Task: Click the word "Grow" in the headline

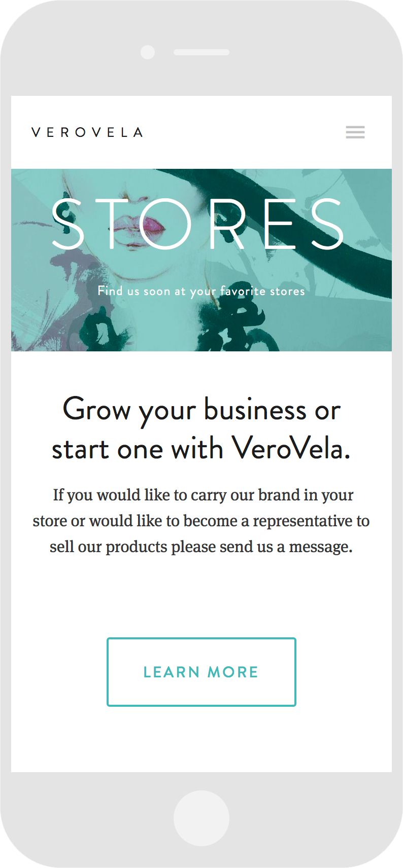Action: pos(96,410)
